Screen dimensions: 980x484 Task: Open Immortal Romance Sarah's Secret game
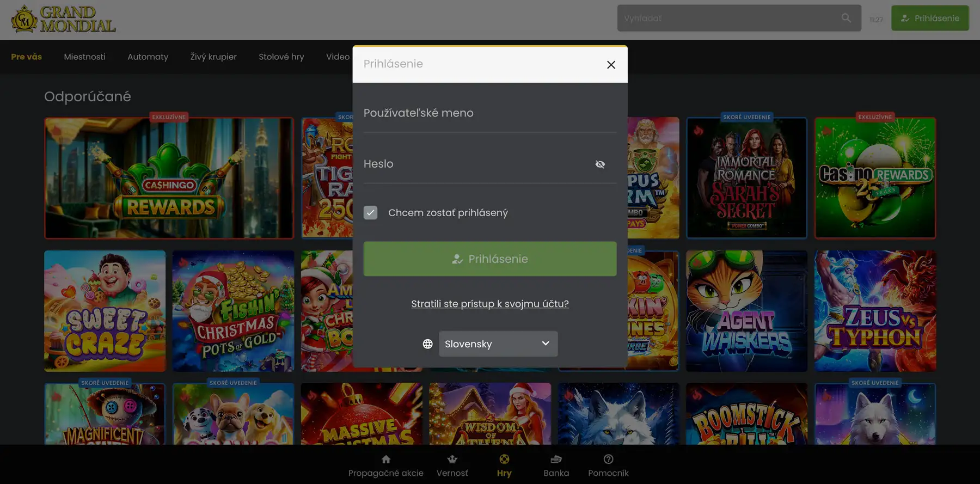point(746,178)
